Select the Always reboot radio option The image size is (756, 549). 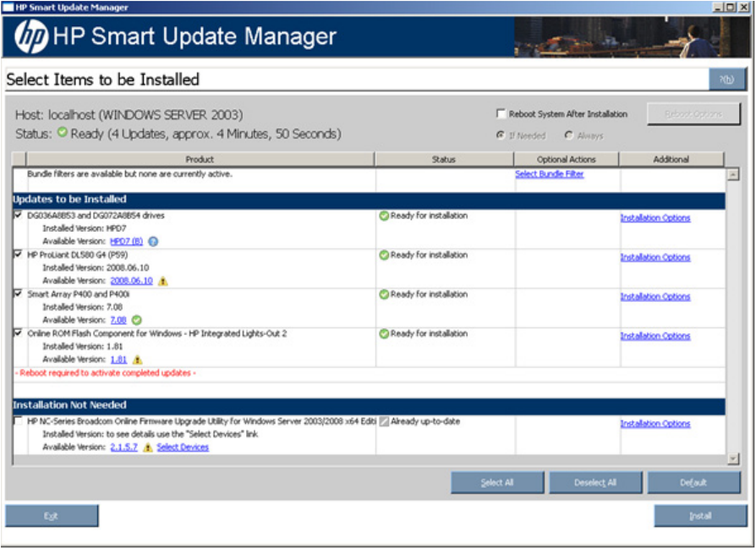tap(568, 135)
